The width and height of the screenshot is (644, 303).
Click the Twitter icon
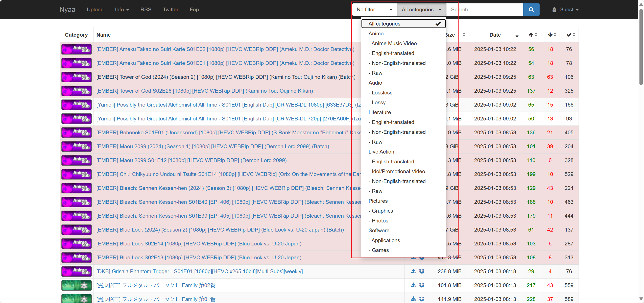170,9
